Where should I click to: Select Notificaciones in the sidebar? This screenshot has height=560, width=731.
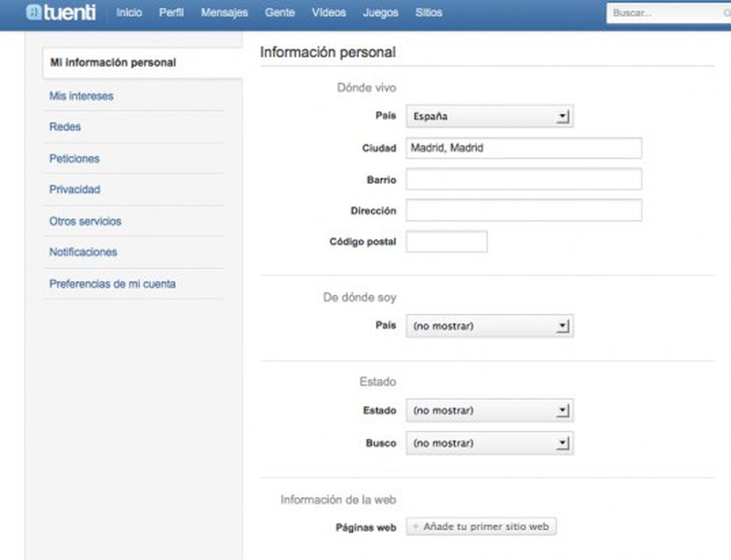point(83,252)
